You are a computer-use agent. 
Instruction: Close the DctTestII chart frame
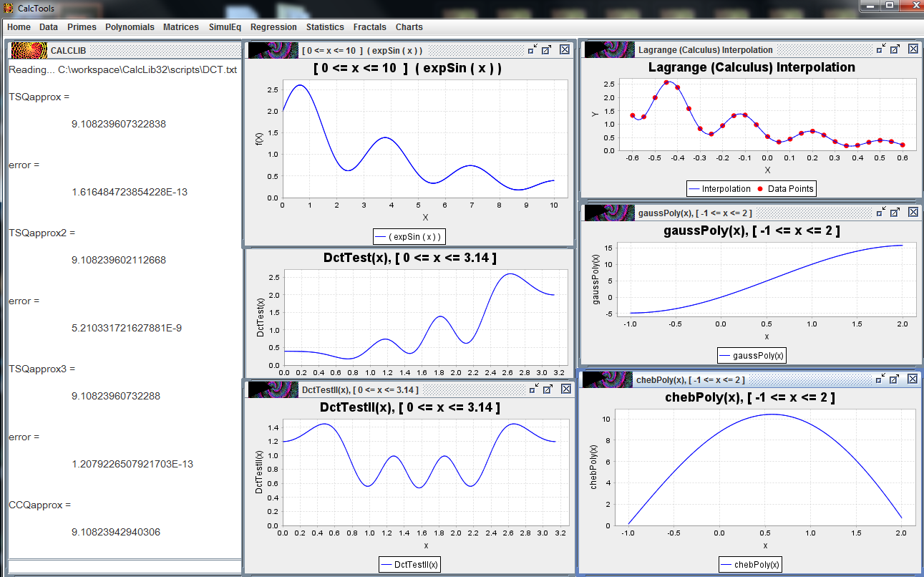pyautogui.click(x=566, y=388)
